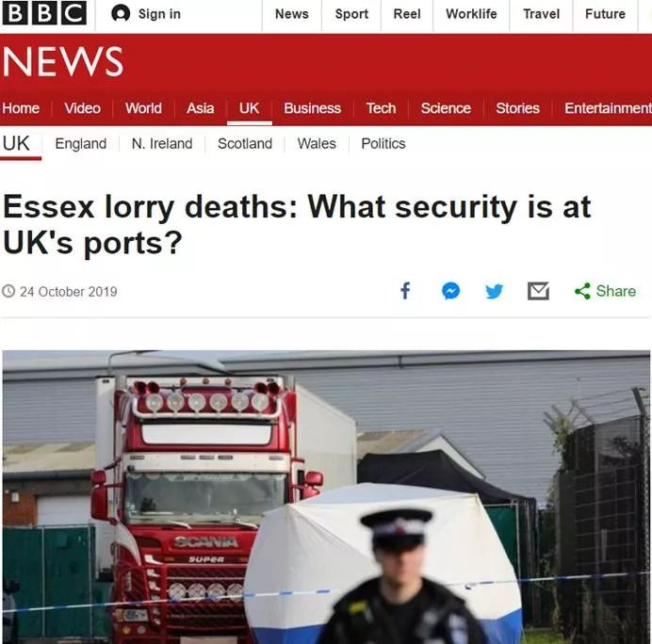Click the Sign in account icon
Viewport: 652px width, 644px height.
121,14
